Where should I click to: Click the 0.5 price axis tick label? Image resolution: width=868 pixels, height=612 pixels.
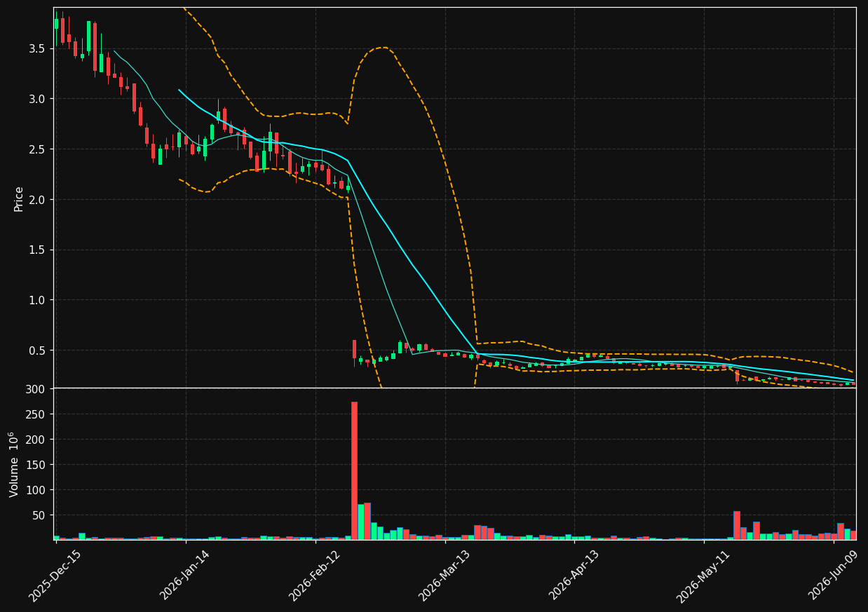pos(39,351)
